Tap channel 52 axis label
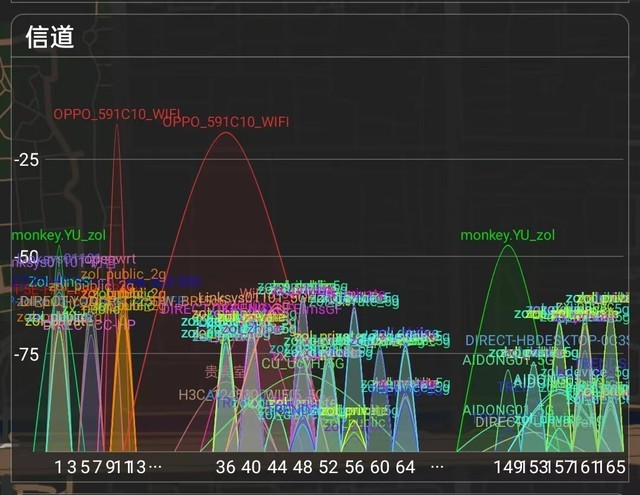Viewport: 640px width, 495px height. [328, 467]
